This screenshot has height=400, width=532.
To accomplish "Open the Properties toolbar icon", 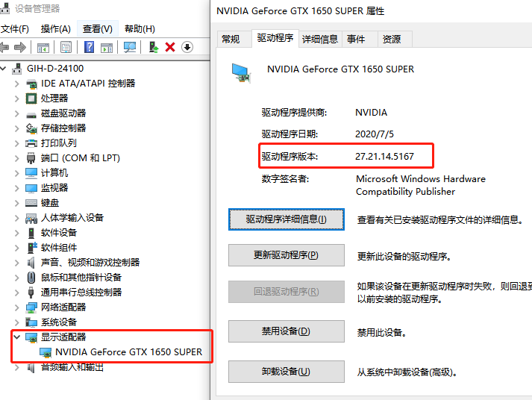I will 66,47.
